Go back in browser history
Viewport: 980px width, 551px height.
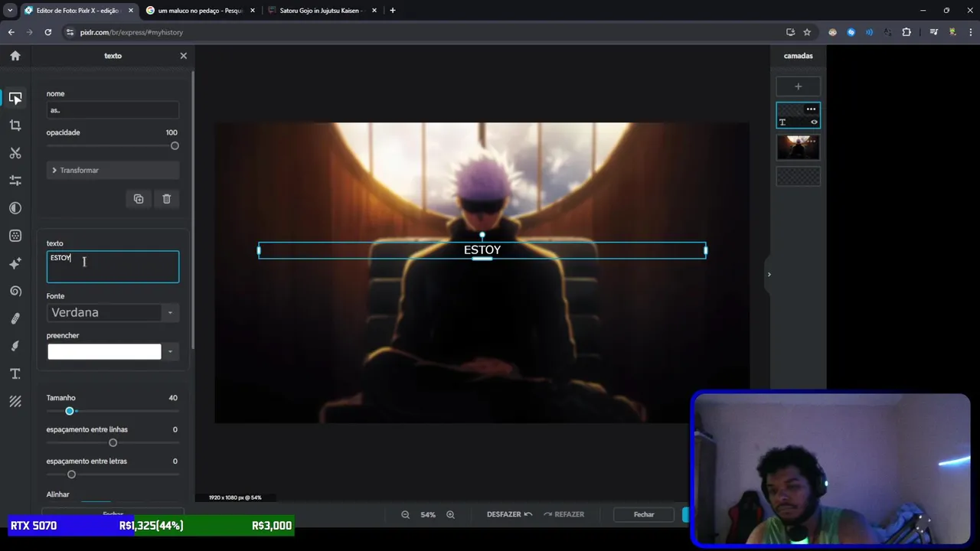coord(11,32)
